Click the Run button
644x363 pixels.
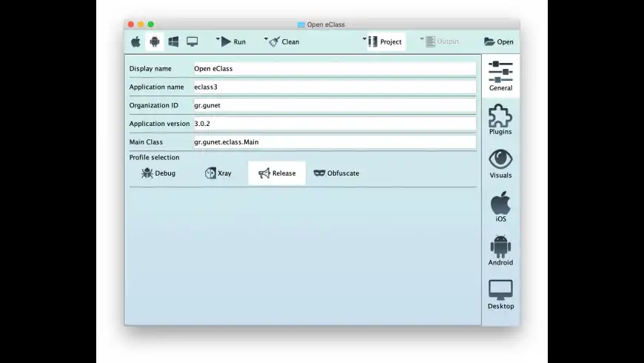point(233,41)
